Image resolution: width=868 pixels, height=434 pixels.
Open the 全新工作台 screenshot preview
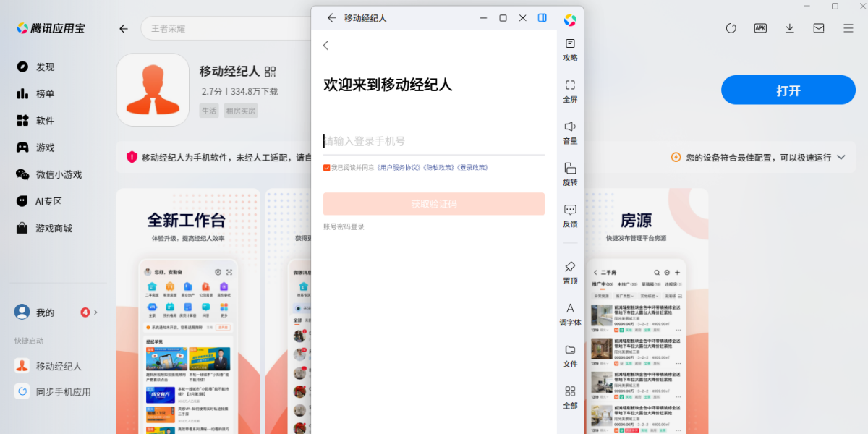pos(188,311)
